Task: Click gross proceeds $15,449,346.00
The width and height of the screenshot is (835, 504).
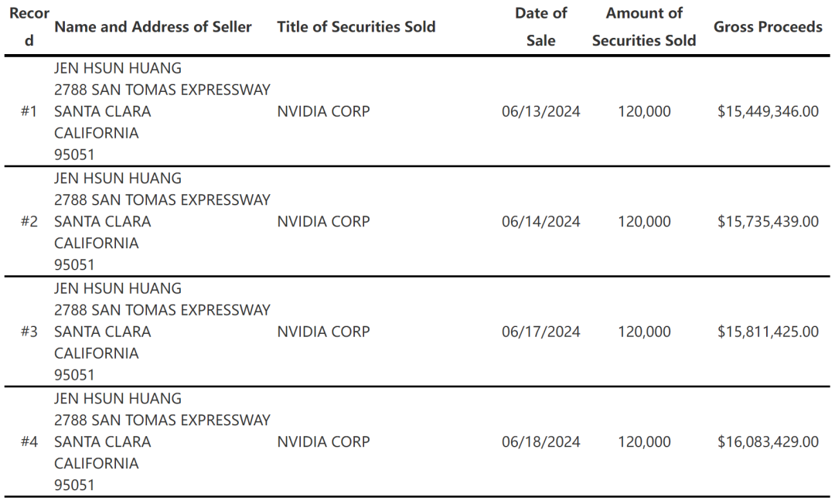Action: pos(768,111)
